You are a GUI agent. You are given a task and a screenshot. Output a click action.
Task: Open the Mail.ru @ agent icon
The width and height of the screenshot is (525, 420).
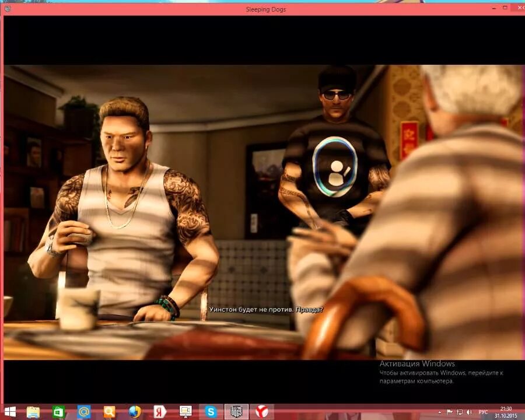click(x=84, y=412)
